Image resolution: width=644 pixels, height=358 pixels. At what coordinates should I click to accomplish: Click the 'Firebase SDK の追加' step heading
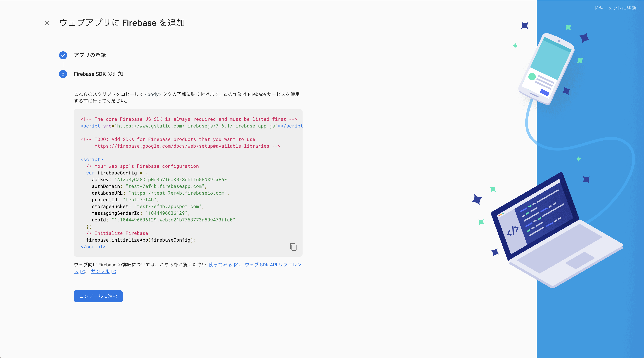click(x=98, y=74)
